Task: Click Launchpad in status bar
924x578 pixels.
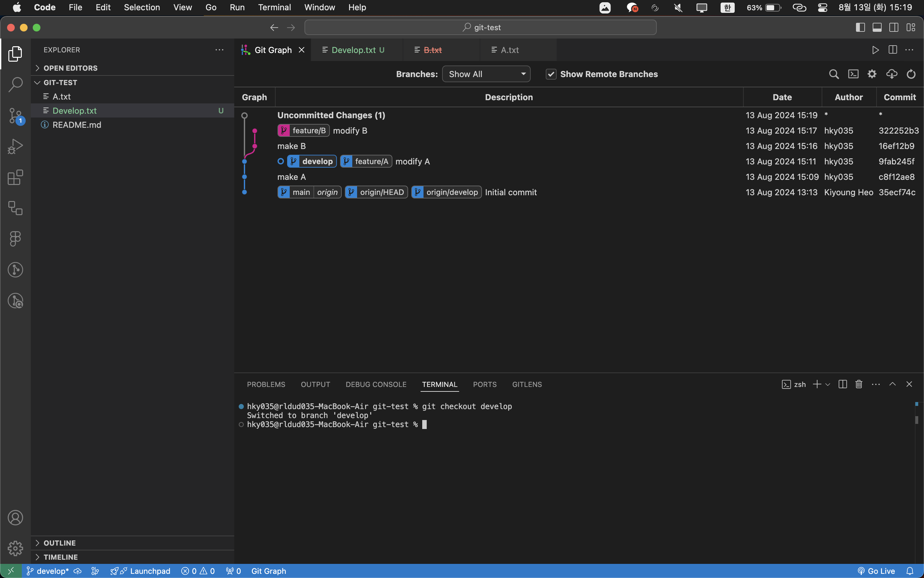Action: tap(140, 571)
